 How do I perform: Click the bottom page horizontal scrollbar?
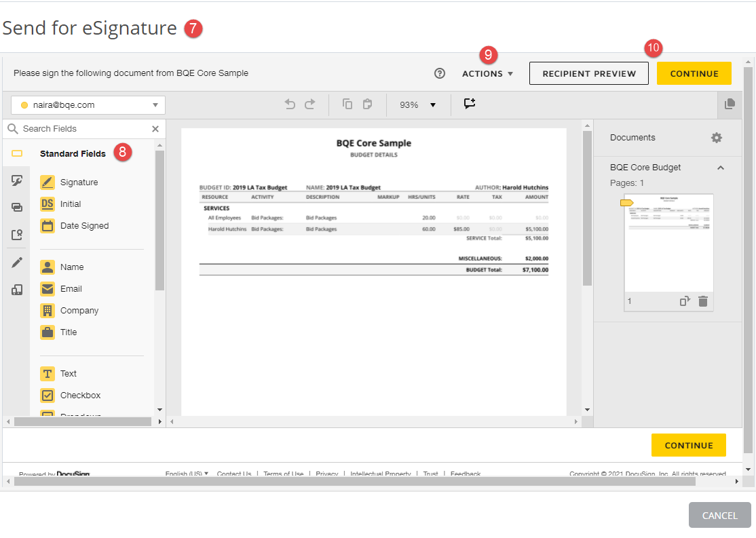354,481
